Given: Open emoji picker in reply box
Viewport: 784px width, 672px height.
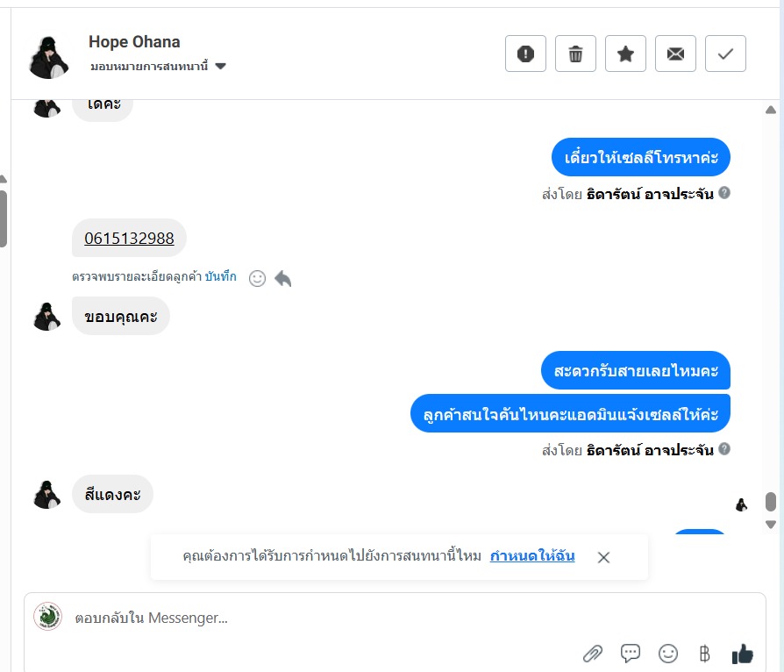Looking at the screenshot, I should pos(668,653).
